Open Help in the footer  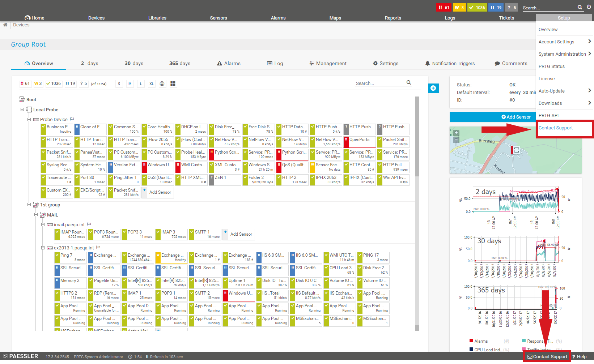click(x=580, y=357)
